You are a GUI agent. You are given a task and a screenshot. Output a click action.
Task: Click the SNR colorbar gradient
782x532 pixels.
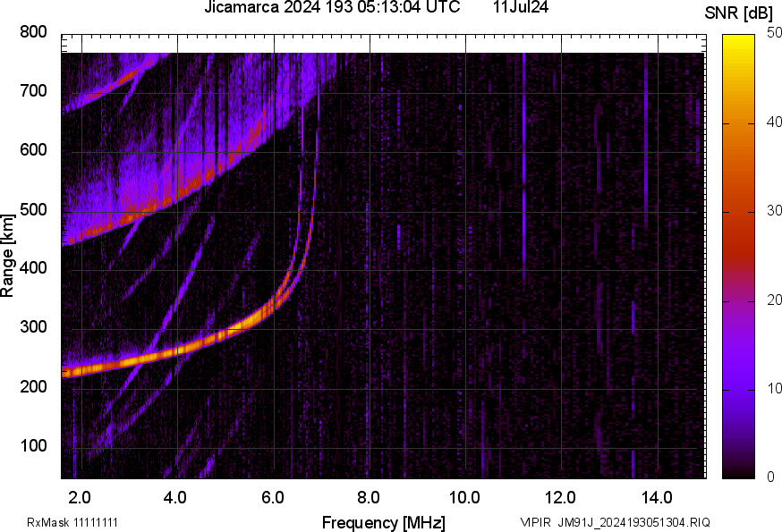pyautogui.click(x=738, y=257)
